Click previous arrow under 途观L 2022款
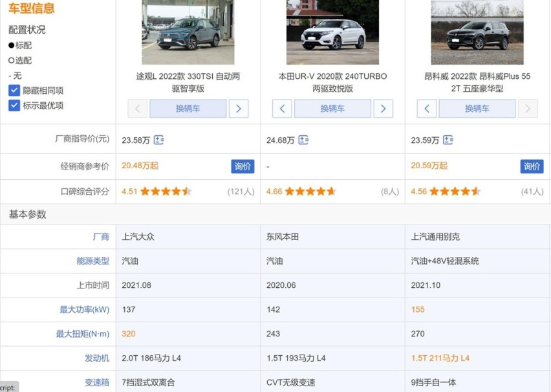Image resolution: width=551 pixels, height=392 pixels. 137,109
